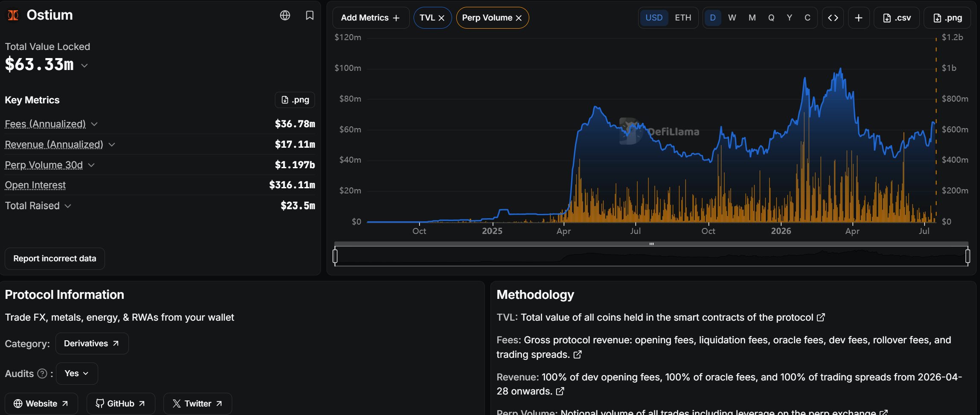The image size is (980, 415).
Task: Export Key Metrics as .png
Action: click(295, 100)
